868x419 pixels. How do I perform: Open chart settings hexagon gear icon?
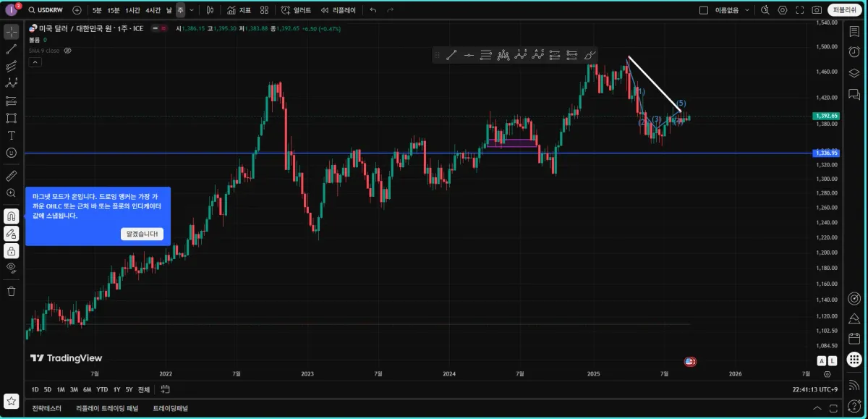pyautogui.click(x=782, y=10)
